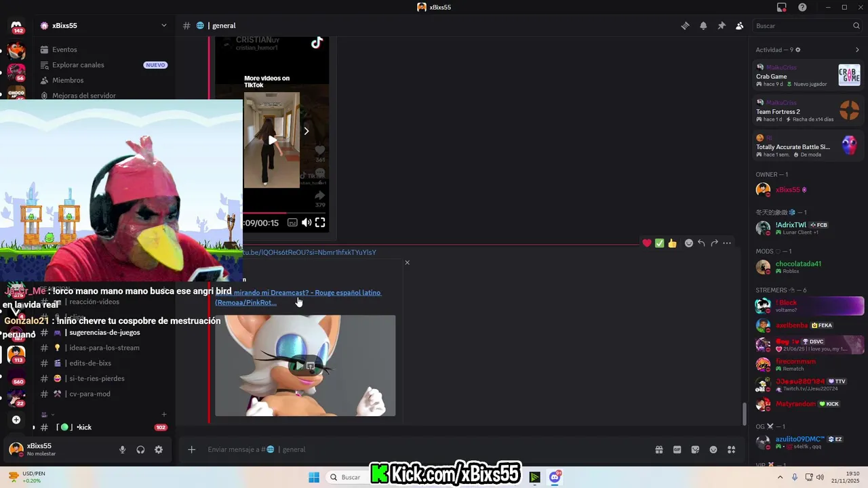Open the Discord inbox icon in title bar
Screen dimensions: 868x488
coord(782,7)
